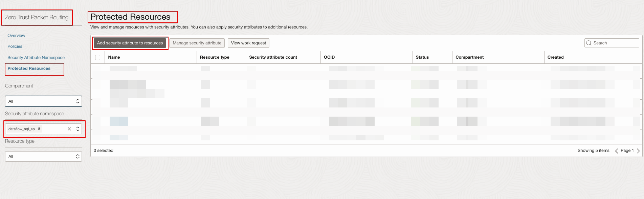This screenshot has height=199, width=644.
Task: Open the Overview section
Action: click(x=16, y=36)
